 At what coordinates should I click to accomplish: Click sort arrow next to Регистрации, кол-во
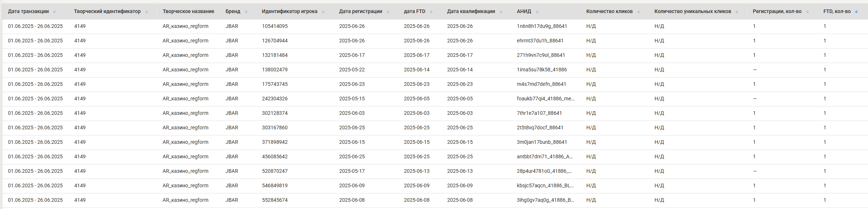tap(808, 12)
